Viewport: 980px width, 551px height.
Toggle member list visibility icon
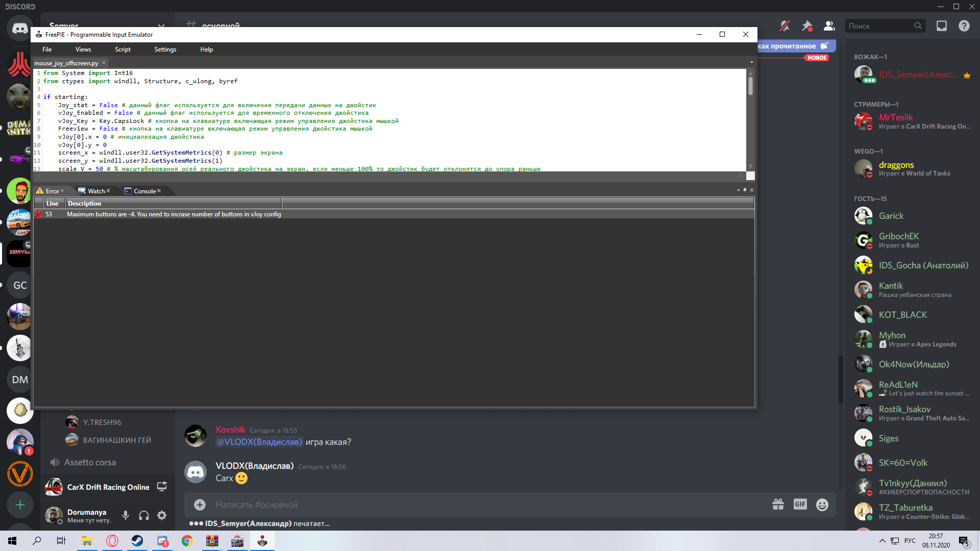(829, 26)
